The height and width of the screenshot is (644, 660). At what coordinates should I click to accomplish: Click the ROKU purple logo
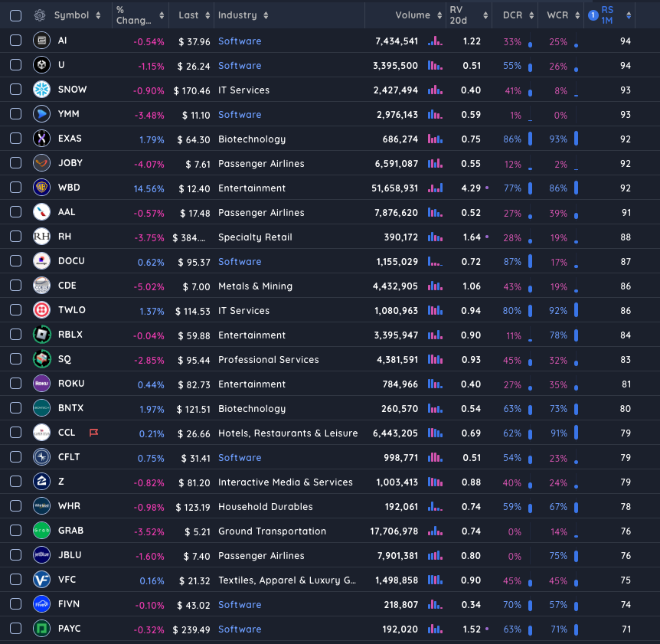[41, 384]
